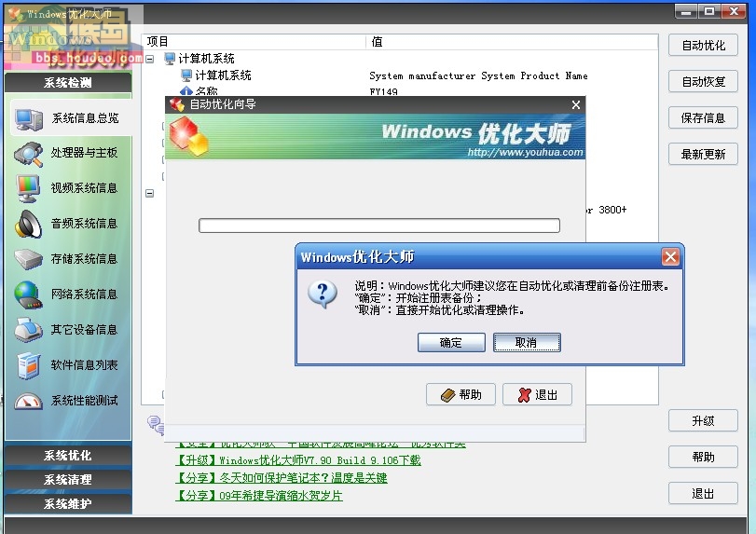Open the 系统清理 sidebar section
The image size is (756, 534).
click(68, 480)
